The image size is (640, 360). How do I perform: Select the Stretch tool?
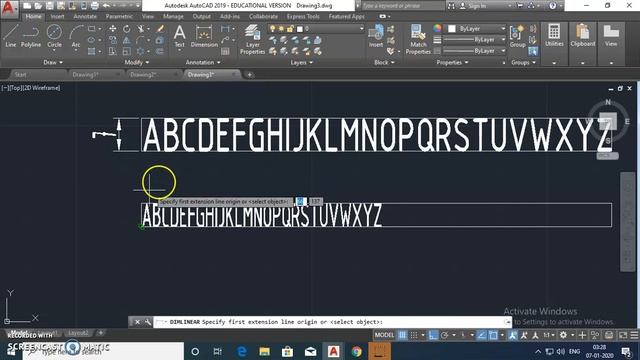112,51
